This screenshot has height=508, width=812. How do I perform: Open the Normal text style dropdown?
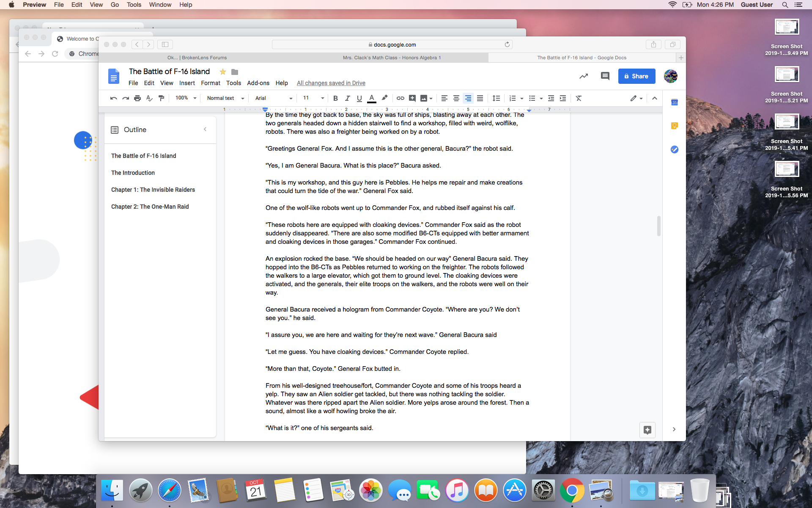(225, 98)
